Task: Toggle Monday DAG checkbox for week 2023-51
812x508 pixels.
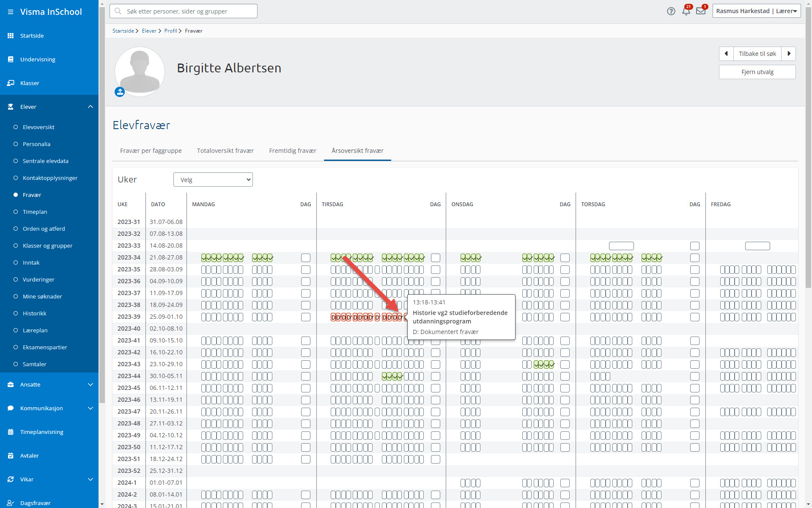Action: pyautogui.click(x=306, y=459)
